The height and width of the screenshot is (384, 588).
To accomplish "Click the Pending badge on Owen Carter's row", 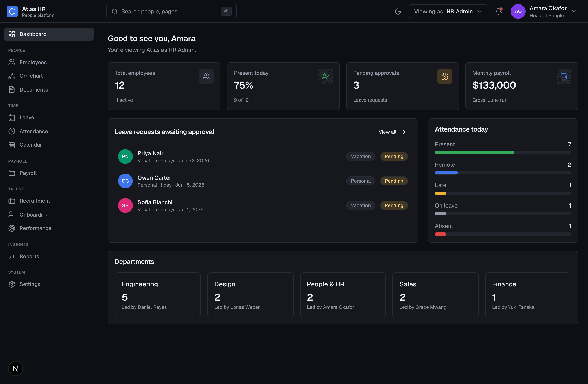I will point(394,181).
